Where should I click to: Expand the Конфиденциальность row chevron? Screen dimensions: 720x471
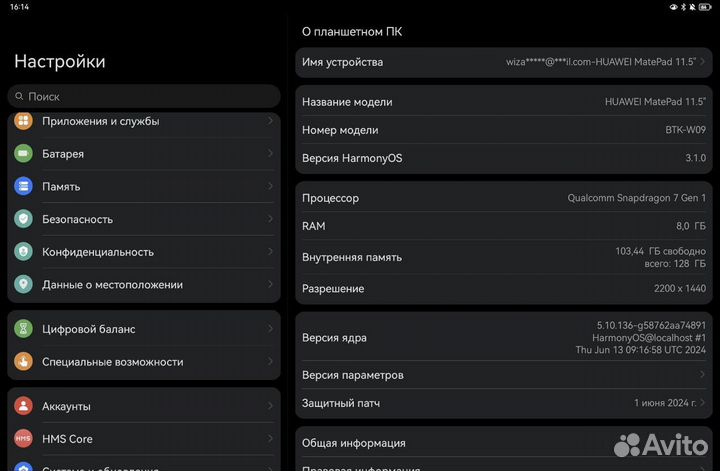point(270,251)
